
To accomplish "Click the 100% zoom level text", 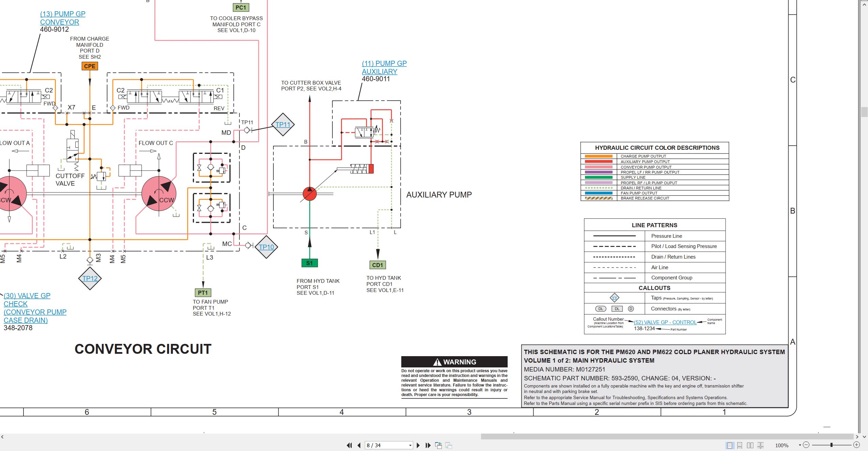I will pos(782,445).
